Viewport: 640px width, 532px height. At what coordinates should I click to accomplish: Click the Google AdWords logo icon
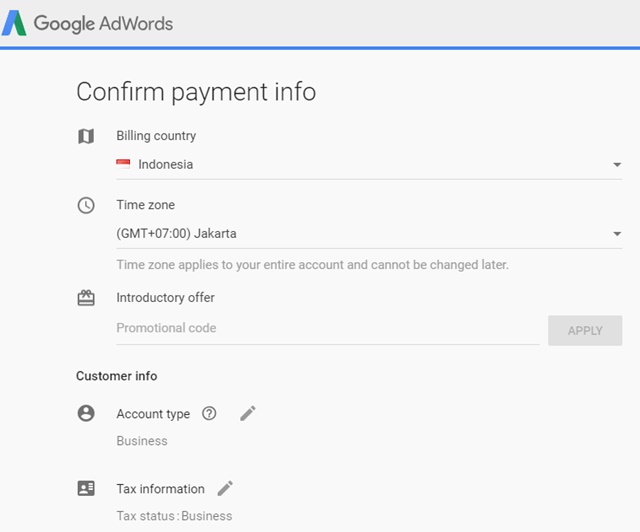click(14, 23)
